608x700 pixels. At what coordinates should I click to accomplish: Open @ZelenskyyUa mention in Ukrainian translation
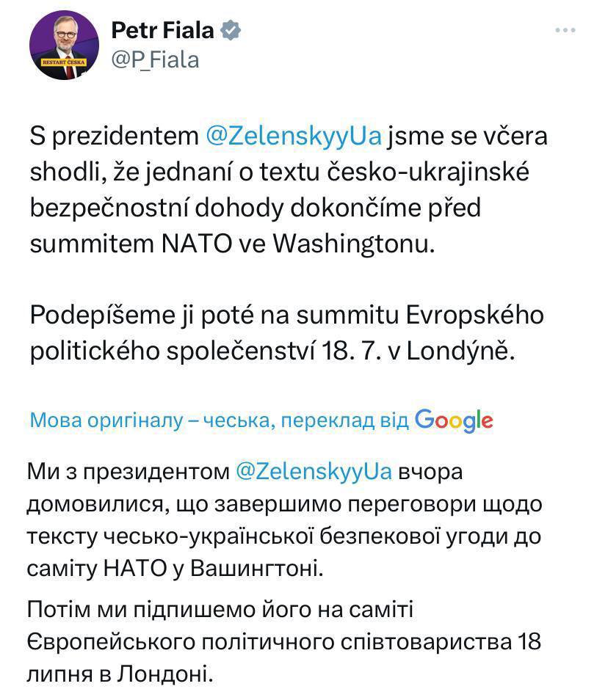(314, 472)
